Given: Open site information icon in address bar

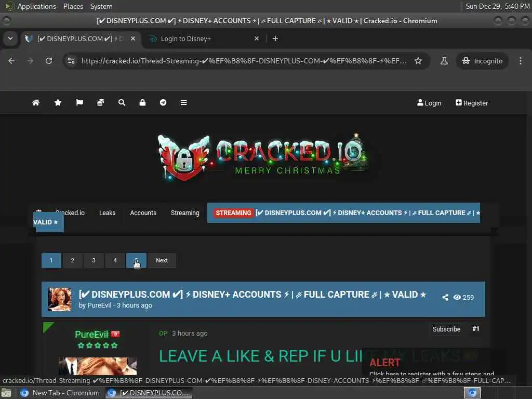Looking at the screenshot, I should coord(71,61).
